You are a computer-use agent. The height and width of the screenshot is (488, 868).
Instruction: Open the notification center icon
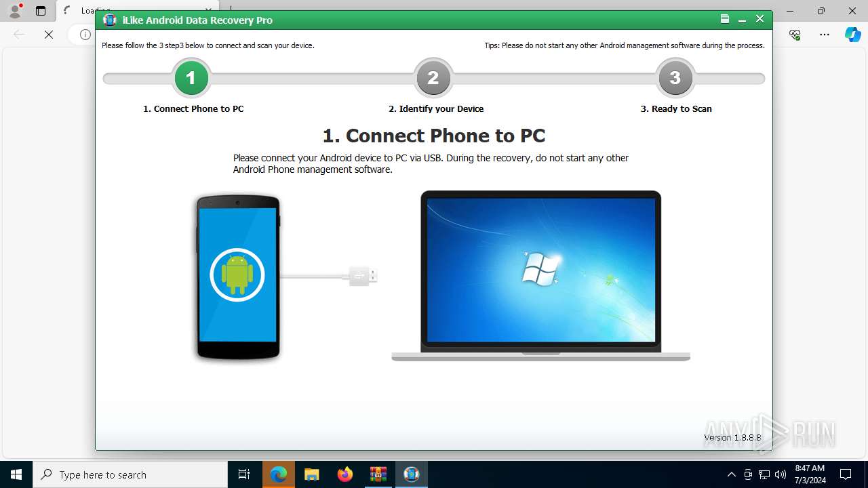(846, 474)
